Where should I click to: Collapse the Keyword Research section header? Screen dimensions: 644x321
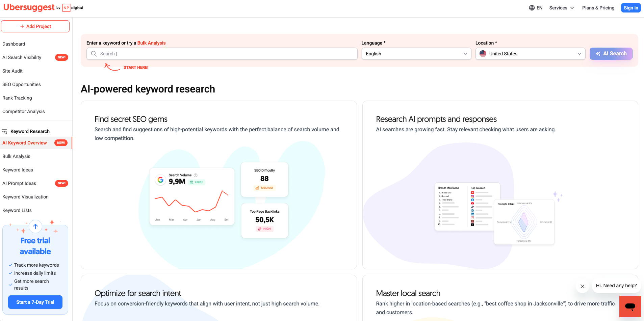(x=30, y=131)
